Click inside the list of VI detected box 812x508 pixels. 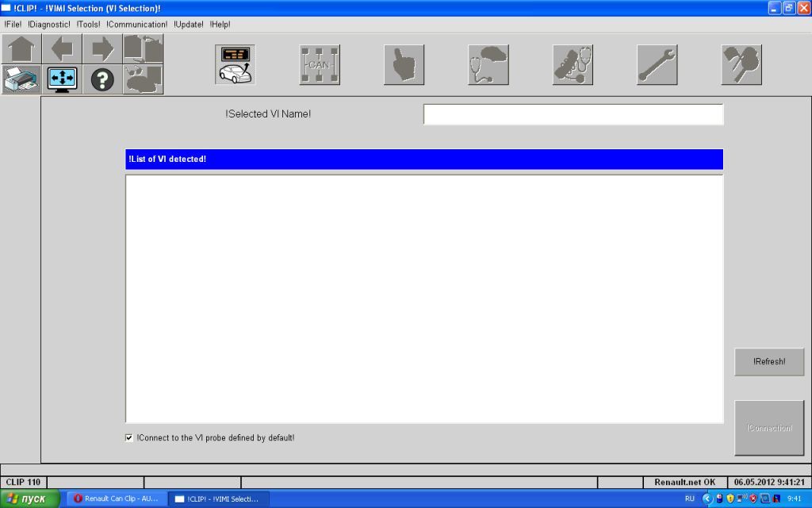[424, 298]
